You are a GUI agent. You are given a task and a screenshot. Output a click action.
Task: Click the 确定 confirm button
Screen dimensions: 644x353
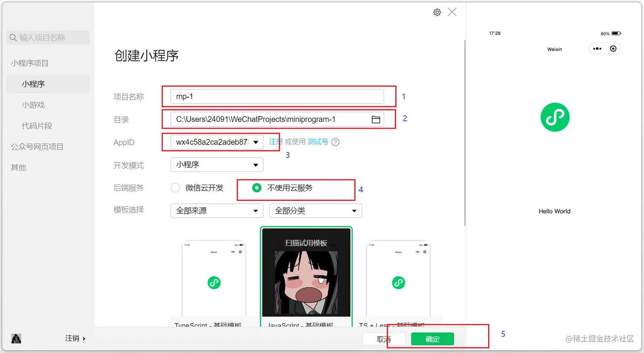coord(432,339)
